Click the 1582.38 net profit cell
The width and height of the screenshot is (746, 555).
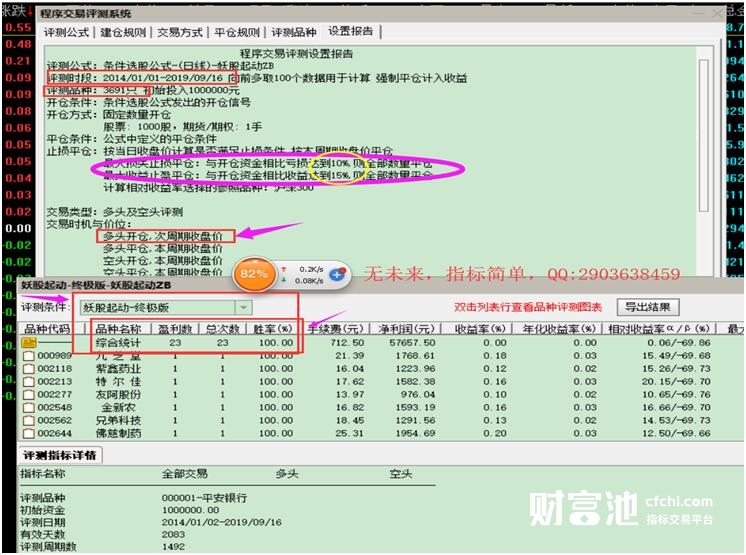[415, 381]
